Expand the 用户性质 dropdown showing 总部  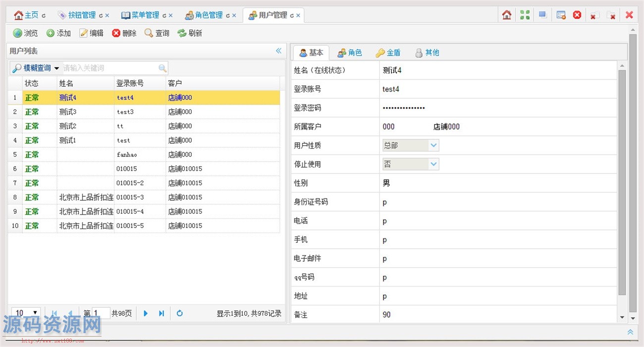pos(433,145)
